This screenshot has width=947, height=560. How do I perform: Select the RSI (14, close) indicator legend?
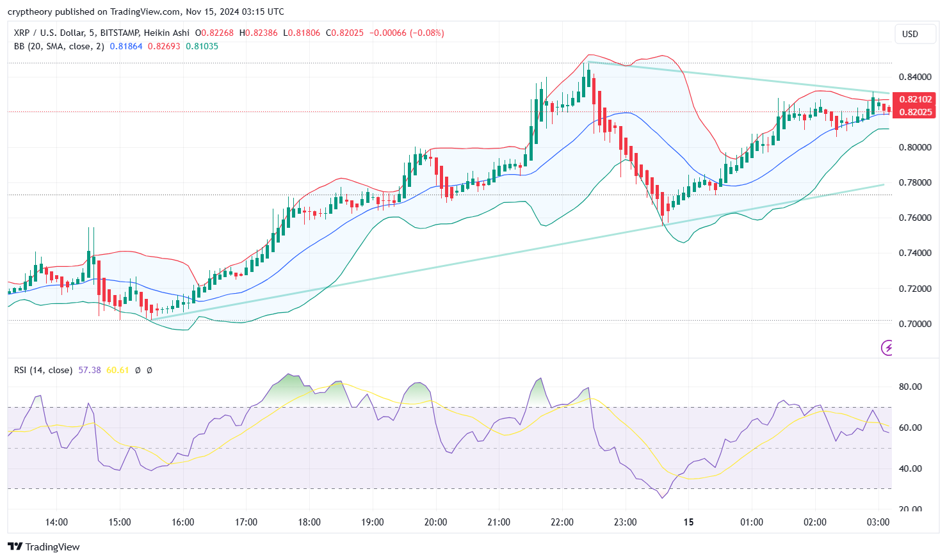[x=43, y=370]
